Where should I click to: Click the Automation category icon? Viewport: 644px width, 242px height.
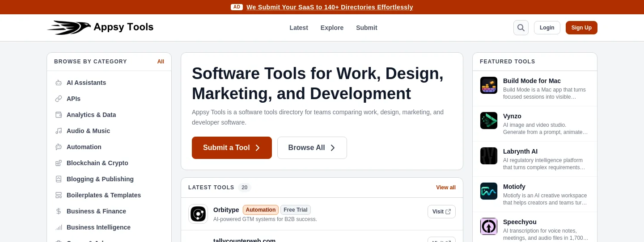[x=59, y=147]
